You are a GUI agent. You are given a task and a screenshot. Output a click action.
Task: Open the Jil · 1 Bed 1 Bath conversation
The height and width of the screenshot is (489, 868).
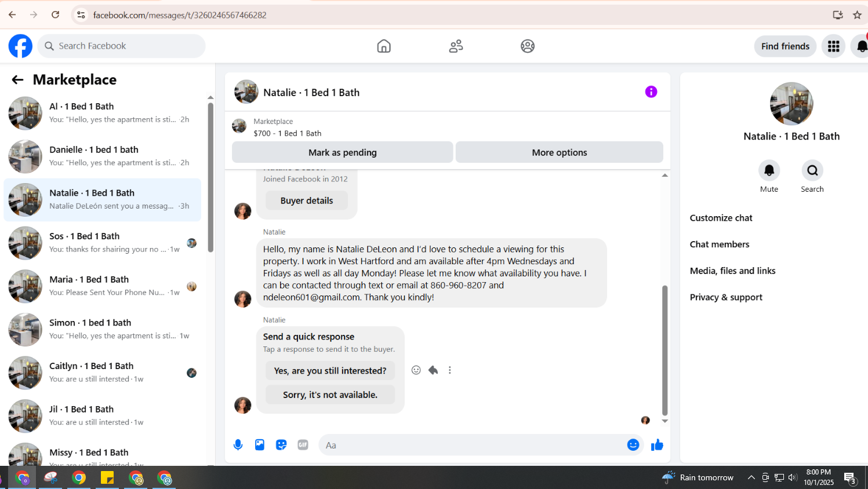point(103,416)
